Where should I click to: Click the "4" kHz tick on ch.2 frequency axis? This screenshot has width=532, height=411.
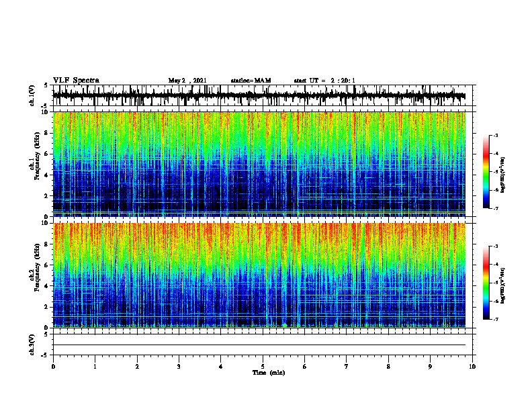pos(46,286)
